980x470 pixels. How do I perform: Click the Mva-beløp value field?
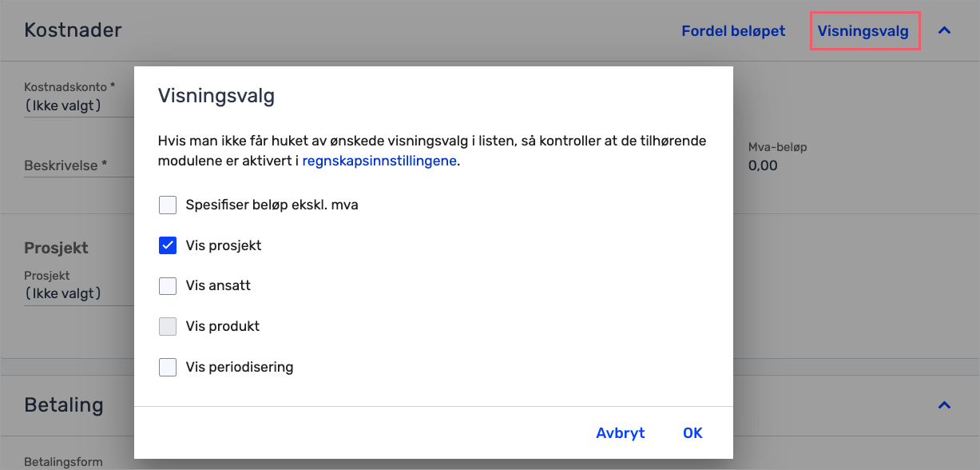click(x=763, y=165)
